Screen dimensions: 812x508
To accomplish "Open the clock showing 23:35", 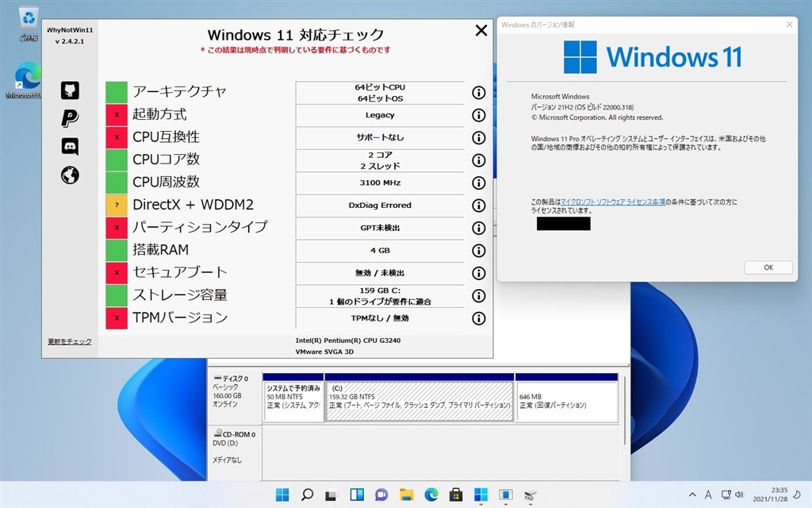I will point(771,495).
